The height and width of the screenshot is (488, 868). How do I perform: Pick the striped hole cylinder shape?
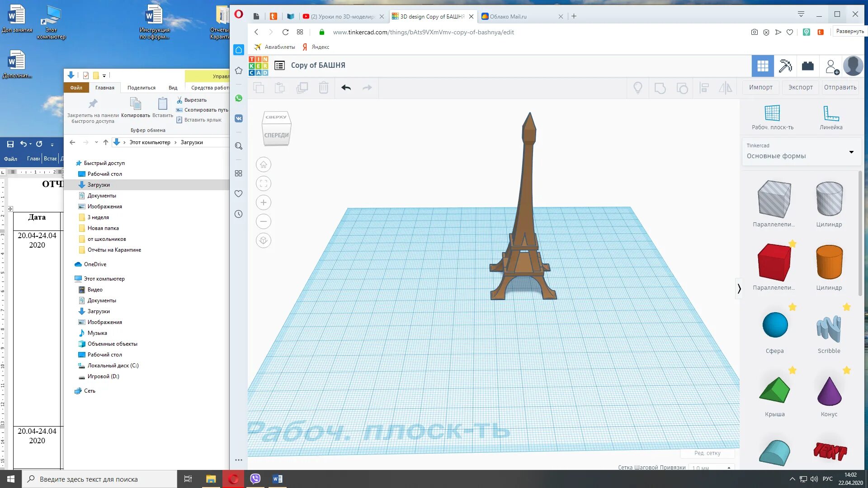pyautogui.click(x=829, y=199)
